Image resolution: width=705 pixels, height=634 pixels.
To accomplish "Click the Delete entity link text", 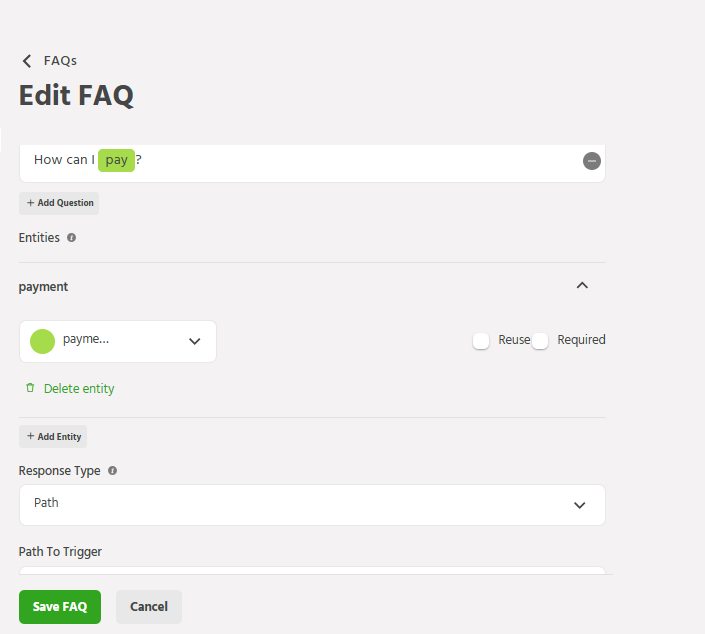I will (79, 388).
